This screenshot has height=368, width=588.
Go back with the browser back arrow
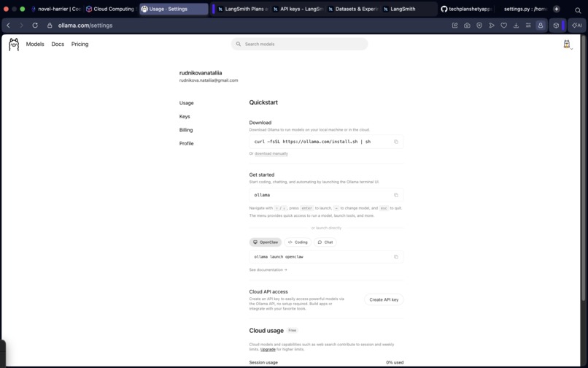pyautogui.click(x=8, y=26)
